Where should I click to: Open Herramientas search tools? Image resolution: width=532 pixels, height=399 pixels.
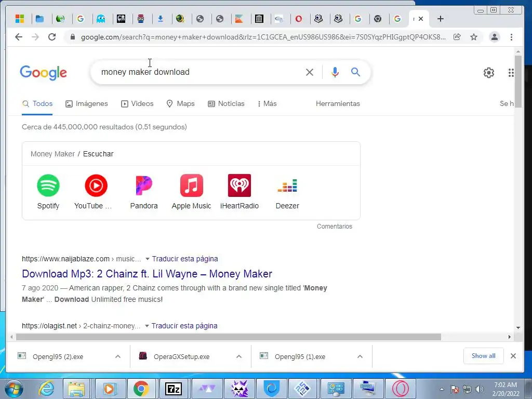[x=338, y=104]
